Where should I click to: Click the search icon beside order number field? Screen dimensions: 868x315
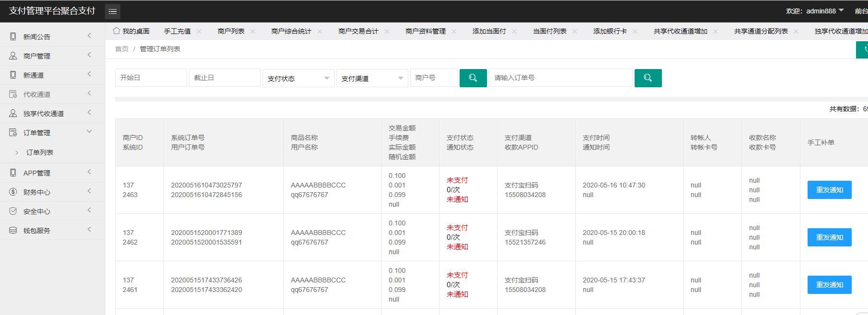tap(648, 78)
